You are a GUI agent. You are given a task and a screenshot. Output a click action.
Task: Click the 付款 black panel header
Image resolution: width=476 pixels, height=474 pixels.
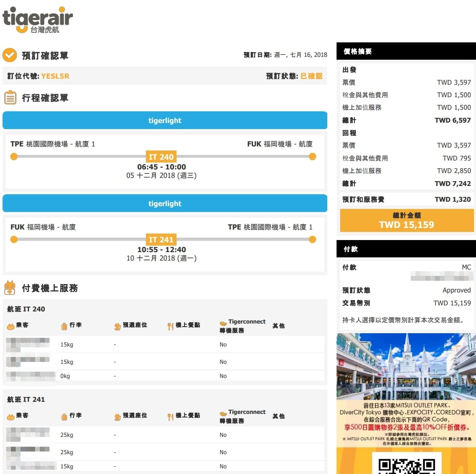(406, 249)
